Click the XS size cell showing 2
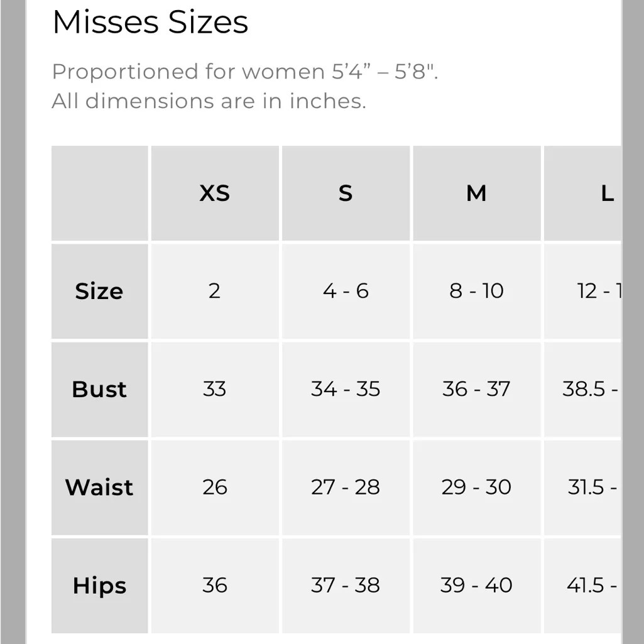 (x=214, y=291)
